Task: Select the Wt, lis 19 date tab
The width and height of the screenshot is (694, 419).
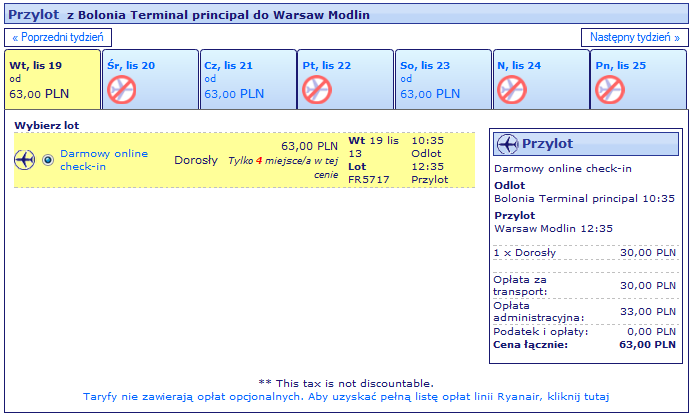Action: click(x=53, y=79)
